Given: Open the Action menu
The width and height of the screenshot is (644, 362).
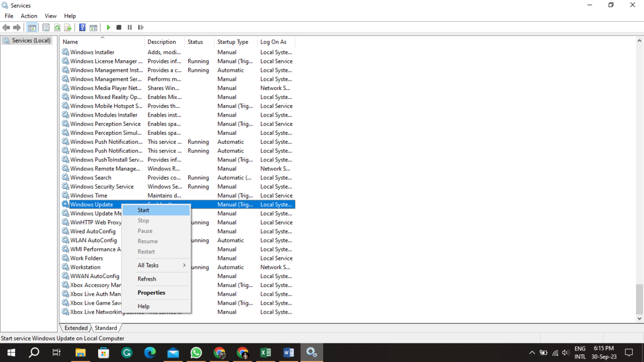Looking at the screenshot, I should pos(29,16).
